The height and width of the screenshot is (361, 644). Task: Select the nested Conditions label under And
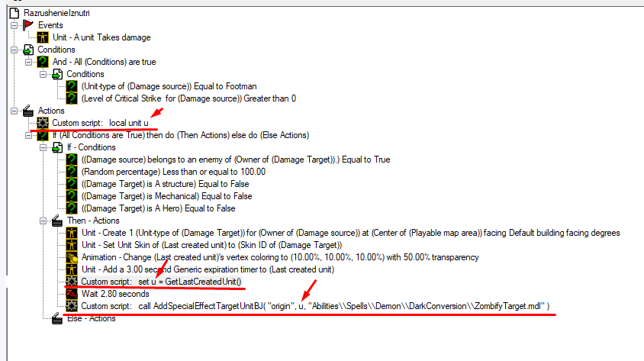[x=85, y=74]
